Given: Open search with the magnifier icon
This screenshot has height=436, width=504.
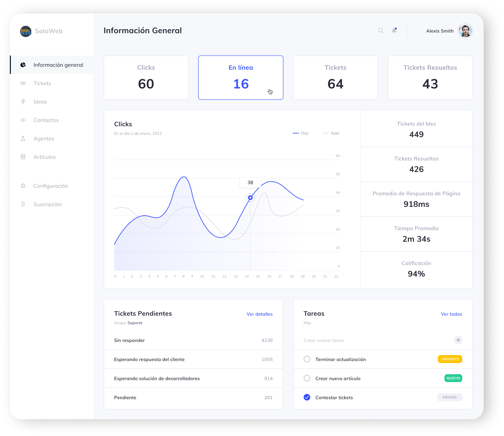Looking at the screenshot, I should tap(381, 31).
